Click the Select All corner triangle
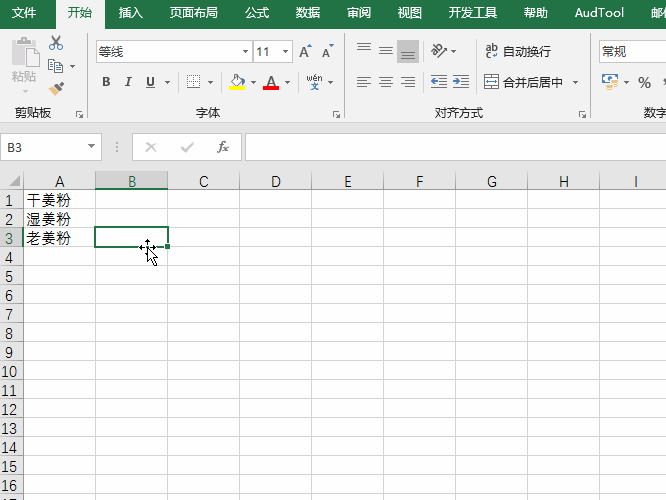 (x=14, y=181)
